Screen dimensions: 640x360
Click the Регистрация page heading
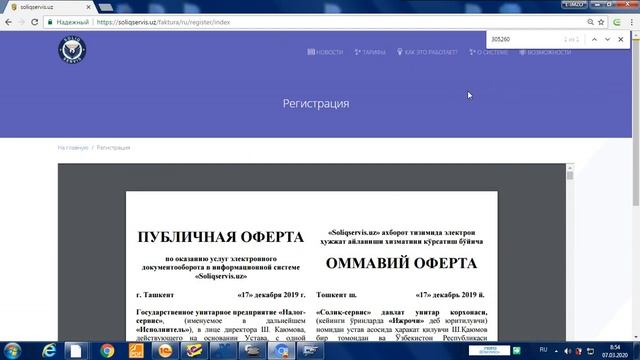click(x=316, y=104)
